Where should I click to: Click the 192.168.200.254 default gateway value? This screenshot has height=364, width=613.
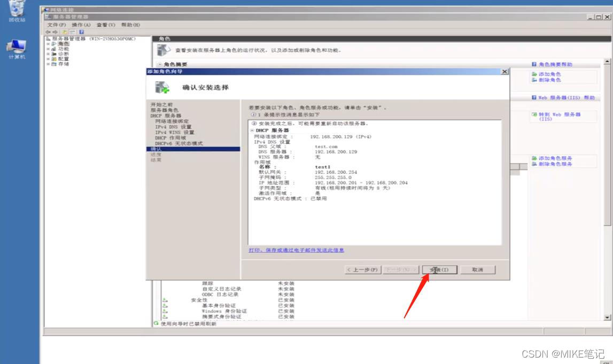336,172
